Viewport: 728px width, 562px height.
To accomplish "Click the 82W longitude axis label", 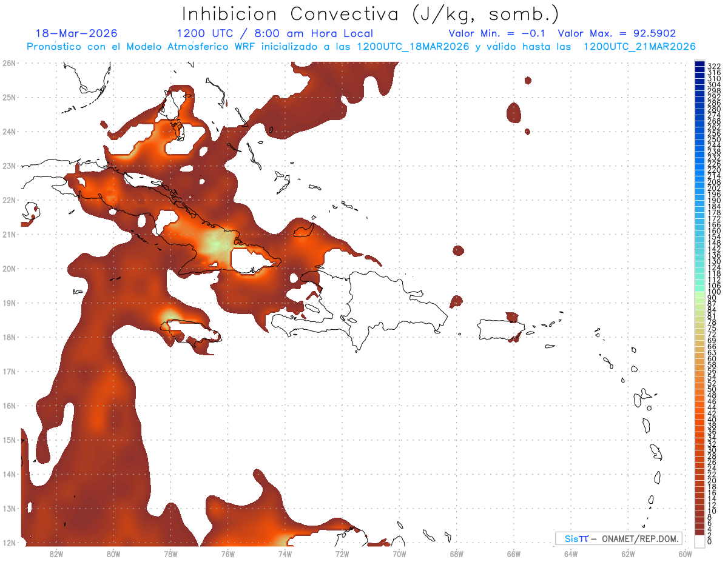I will [56, 554].
